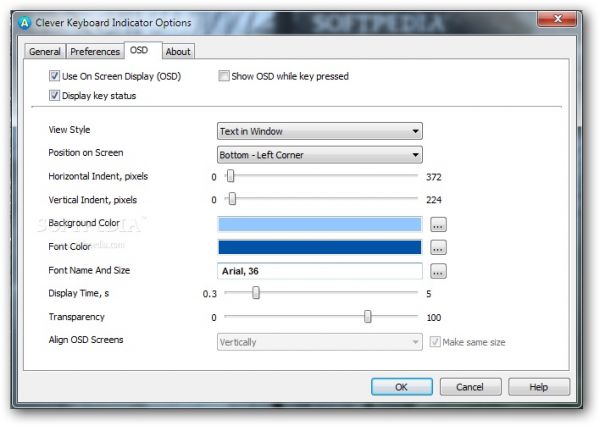Click the Position on Screen label
Screen dimensions: 600x426
[x=86, y=153]
